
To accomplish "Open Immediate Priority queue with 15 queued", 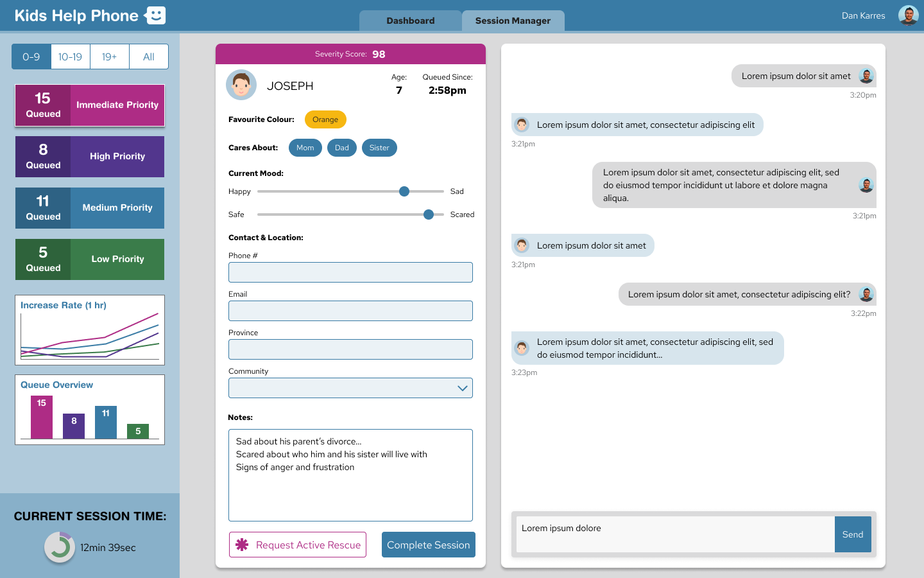I will click(x=90, y=105).
